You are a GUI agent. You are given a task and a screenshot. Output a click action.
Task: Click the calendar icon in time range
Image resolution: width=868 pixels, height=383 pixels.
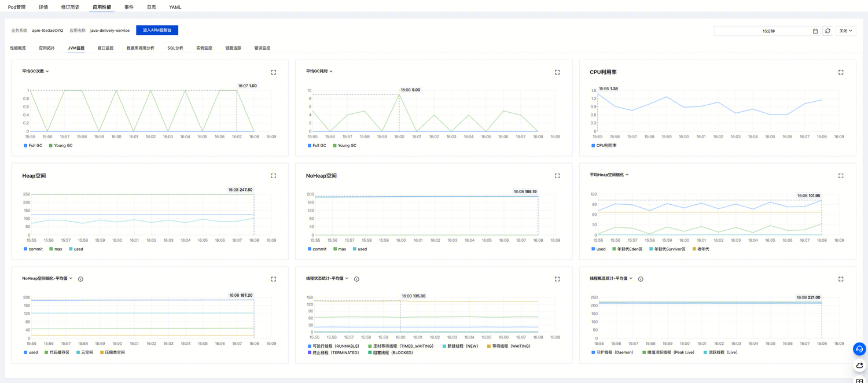coord(815,31)
